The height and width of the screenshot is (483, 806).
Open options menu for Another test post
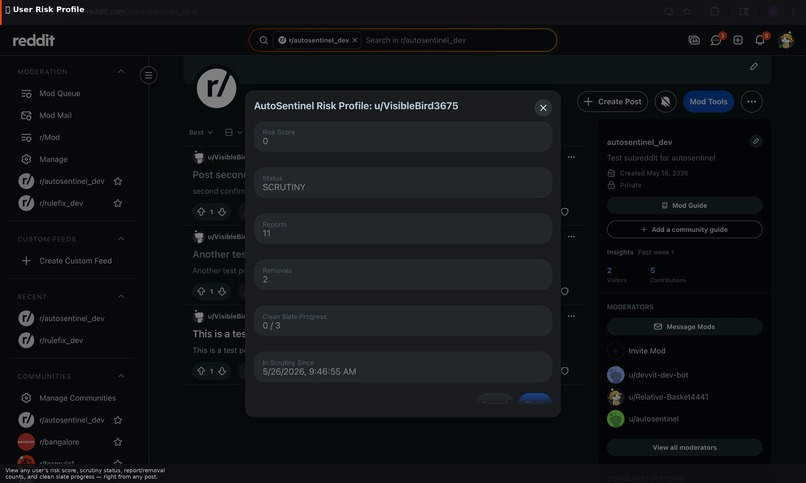click(571, 237)
